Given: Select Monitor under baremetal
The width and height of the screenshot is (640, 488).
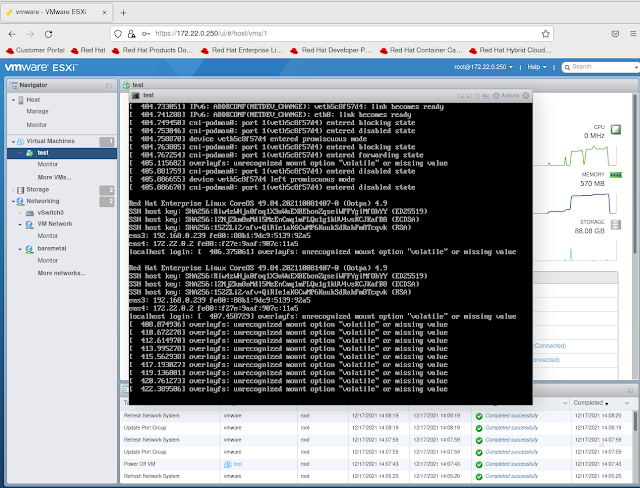Looking at the screenshot, I should (48, 260).
